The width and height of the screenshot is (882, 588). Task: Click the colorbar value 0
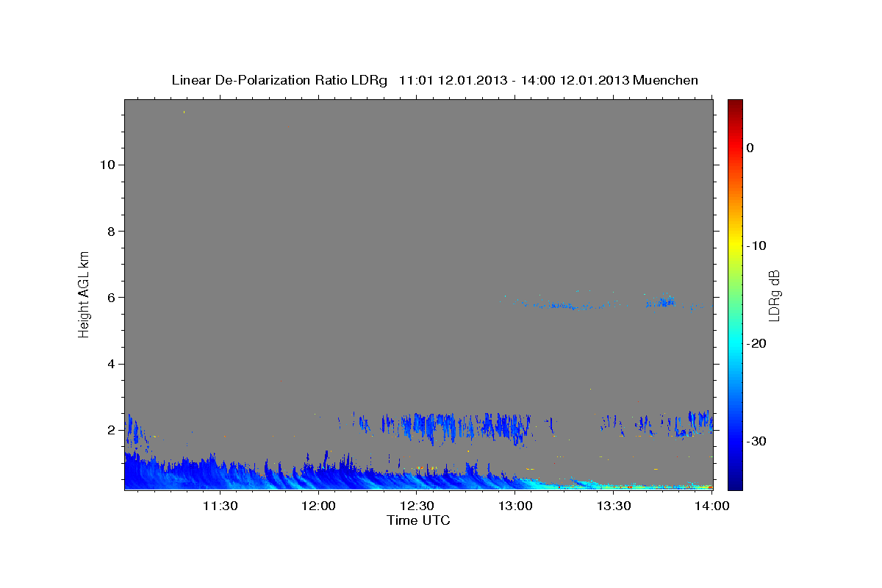[750, 148]
